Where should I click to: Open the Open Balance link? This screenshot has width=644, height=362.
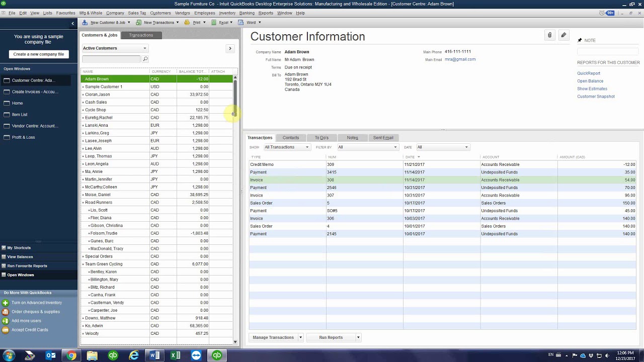pos(590,81)
